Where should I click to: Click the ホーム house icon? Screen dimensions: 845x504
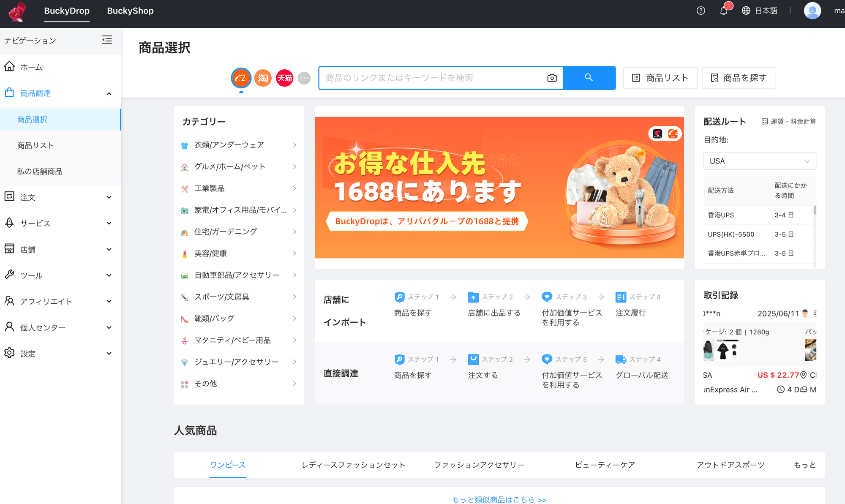(x=9, y=66)
